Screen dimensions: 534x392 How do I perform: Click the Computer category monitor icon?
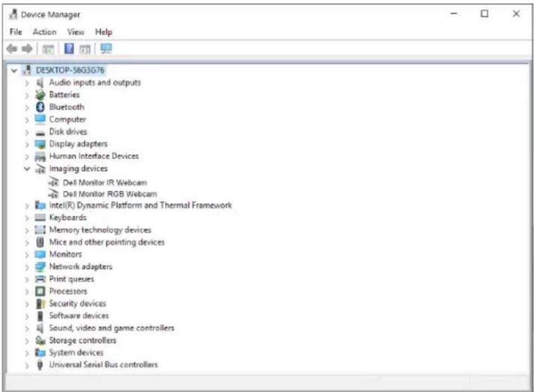tap(40, 119)
